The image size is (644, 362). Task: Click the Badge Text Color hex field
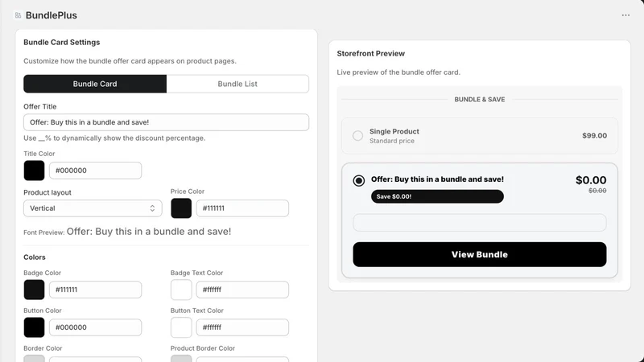click(242, 290)
